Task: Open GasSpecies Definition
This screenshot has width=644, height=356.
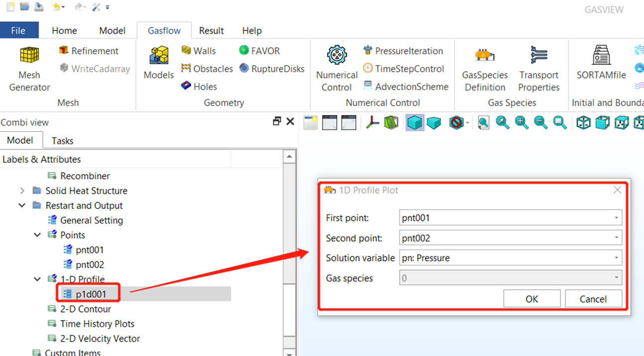Action: tap(485, 69)
